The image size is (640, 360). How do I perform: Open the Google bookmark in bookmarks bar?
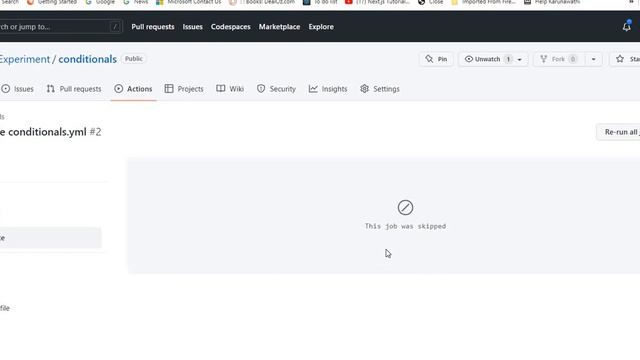click(100, 2)
